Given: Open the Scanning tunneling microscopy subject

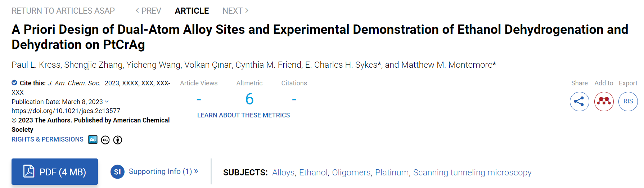Looking at the screenshot, I should 472,173.
